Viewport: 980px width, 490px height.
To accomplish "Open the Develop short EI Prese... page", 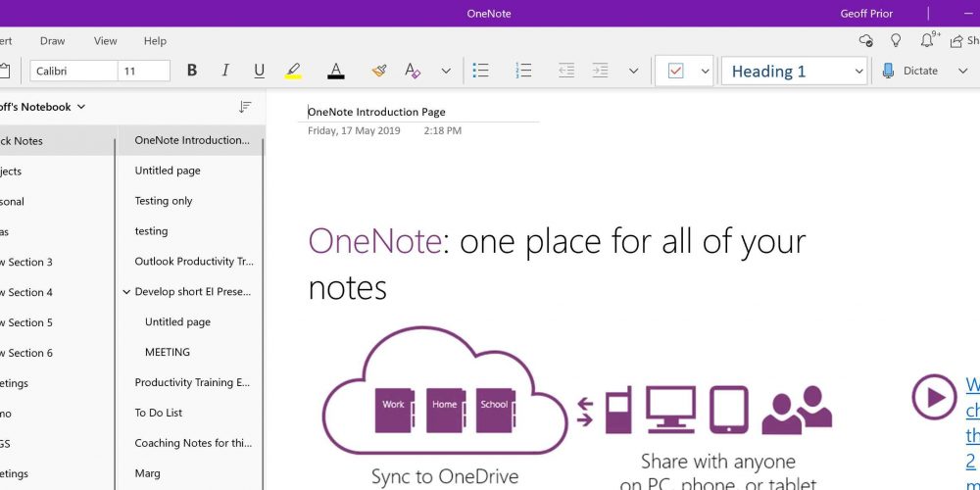I will 192,291.
